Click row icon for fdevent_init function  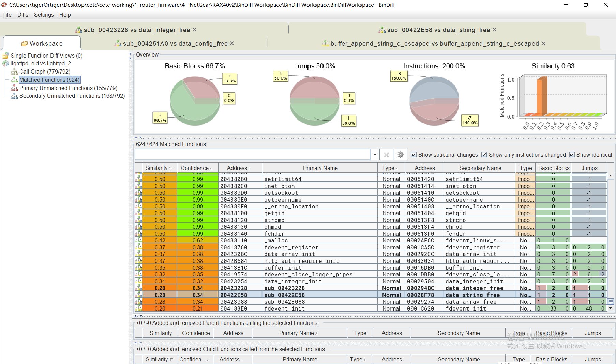pos(139,308)
